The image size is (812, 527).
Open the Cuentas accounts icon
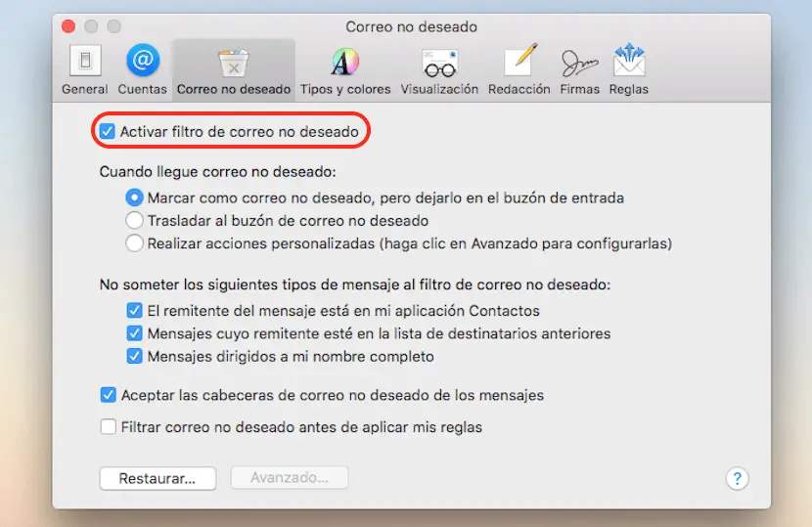(143, 61)
